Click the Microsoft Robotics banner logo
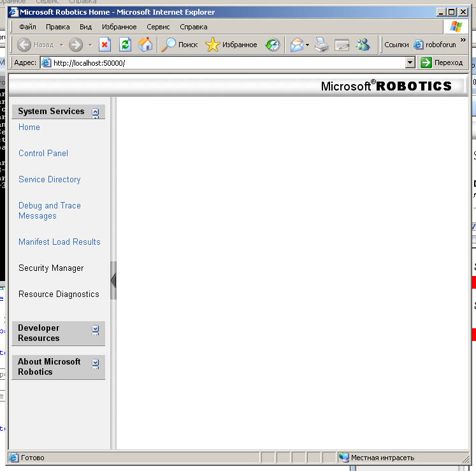 point(386,86)
